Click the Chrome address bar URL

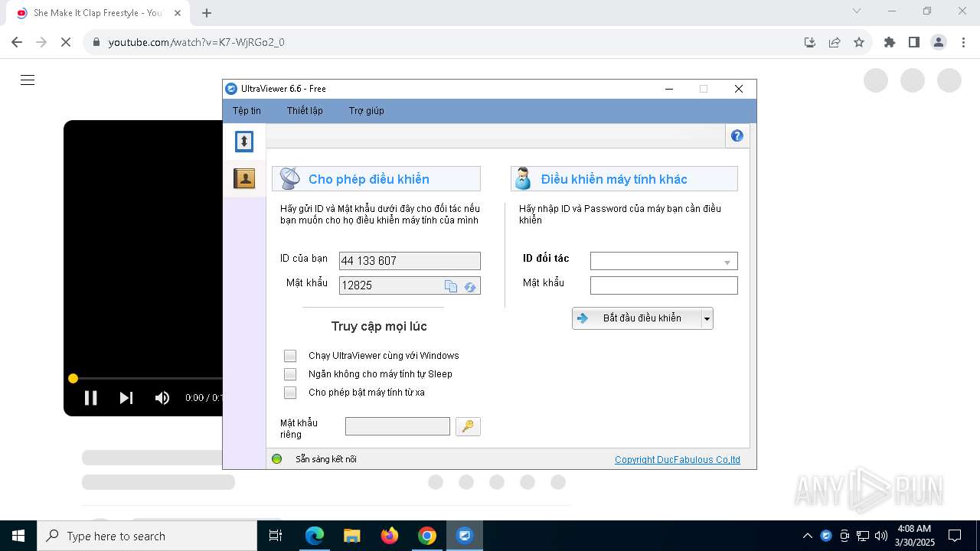pos(197,42)
